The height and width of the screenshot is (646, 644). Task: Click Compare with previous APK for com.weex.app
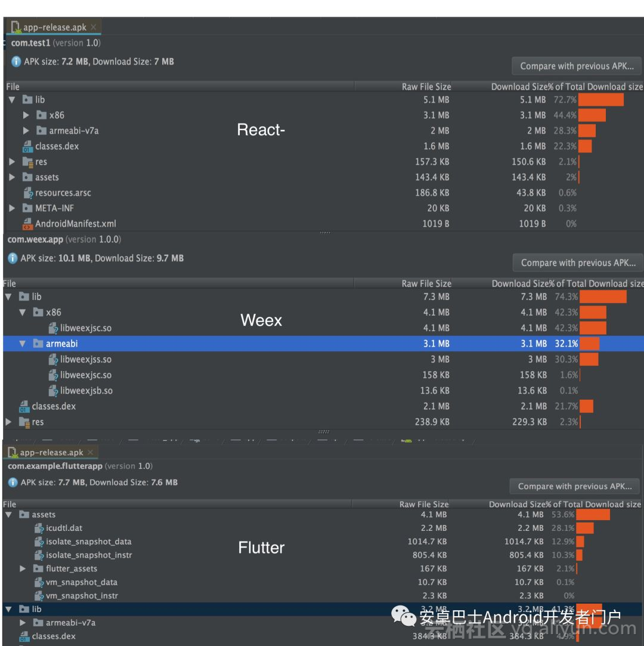click(x=578, y=263)
